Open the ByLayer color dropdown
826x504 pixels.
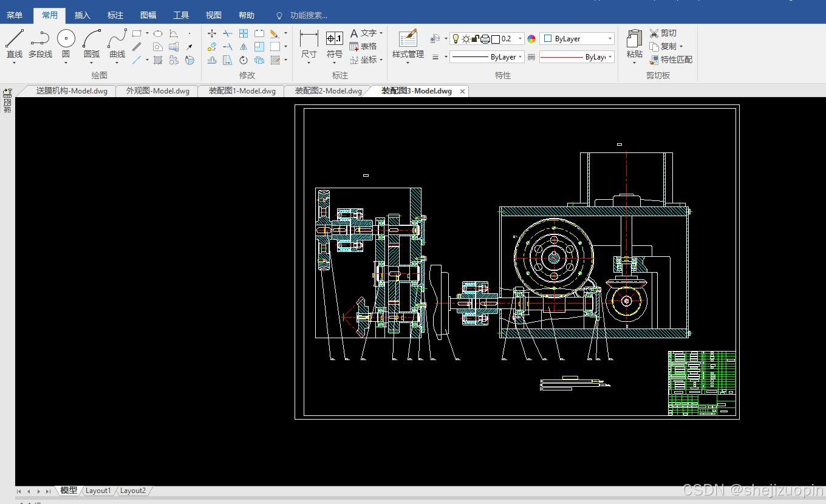point(577,39)
